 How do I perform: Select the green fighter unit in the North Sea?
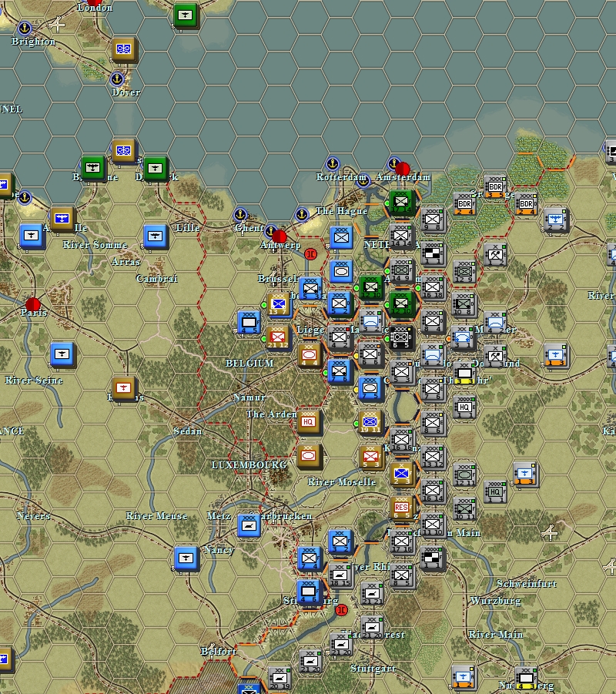[x=186, y=15]
